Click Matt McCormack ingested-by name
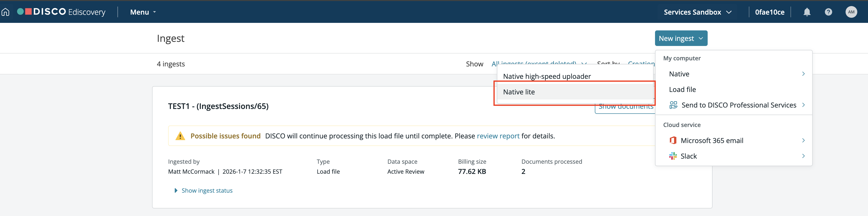Screen dimensions: 868x216 point(191,171)
